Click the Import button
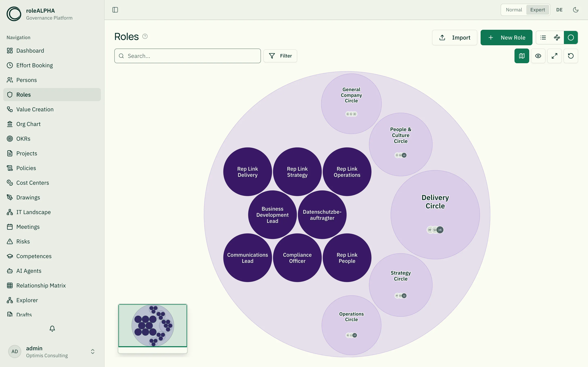This screenshot has height=367, width=588. click(x=455, y=38)
